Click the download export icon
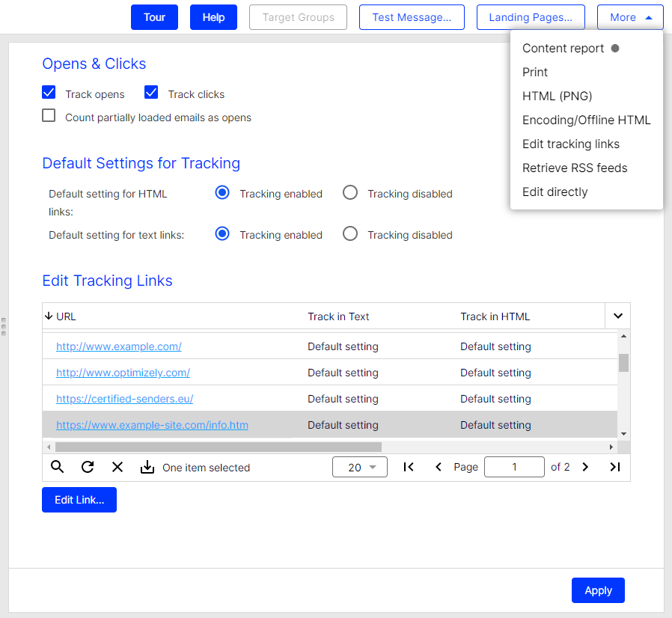Image resolution: width=672 pixels, height=618 pixels. pos(147,467)
